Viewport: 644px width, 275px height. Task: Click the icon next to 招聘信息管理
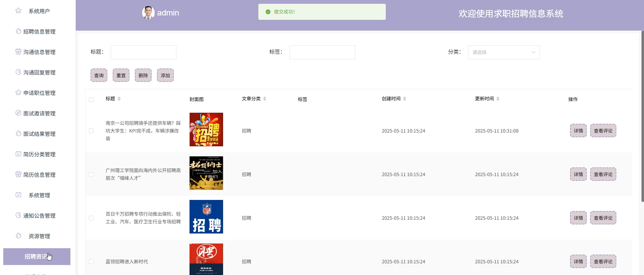click(18, 31)
